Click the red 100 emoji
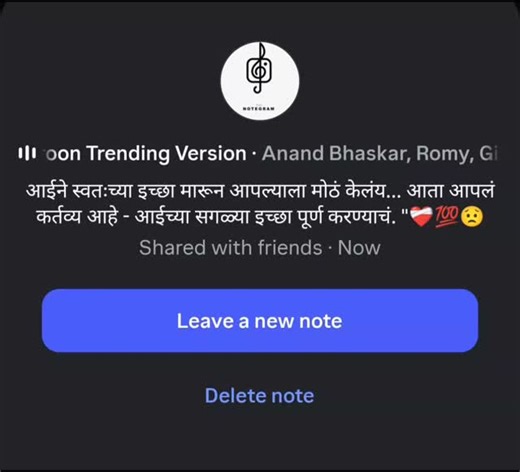Image resolution: width=520 pixels, height=472 pixels. pyautogui.click(x=447, y=217)
